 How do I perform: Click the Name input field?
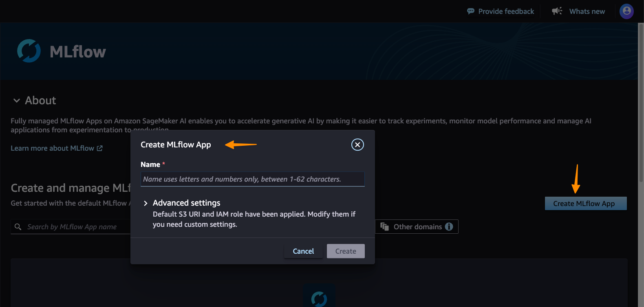point(252,179)
